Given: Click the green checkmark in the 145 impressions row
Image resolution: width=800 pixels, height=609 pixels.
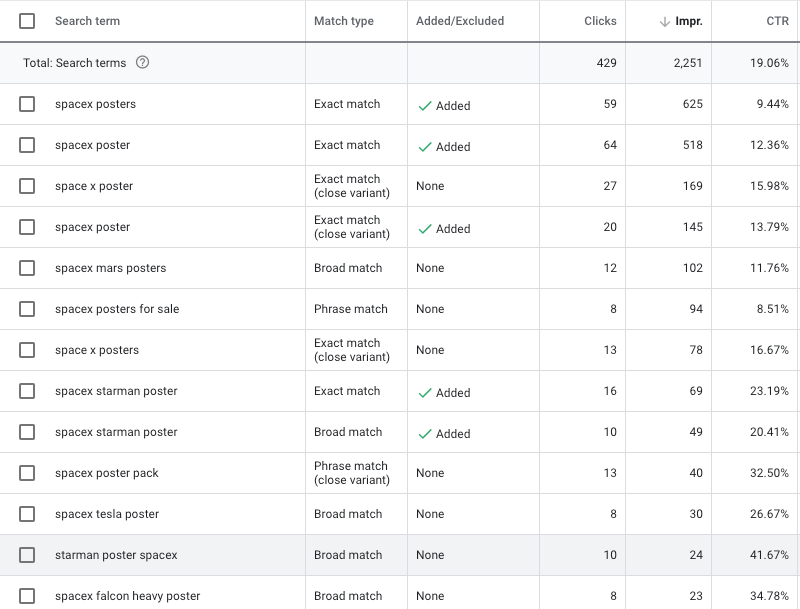Looking at the screenshot, I should [x=424, y=229].
